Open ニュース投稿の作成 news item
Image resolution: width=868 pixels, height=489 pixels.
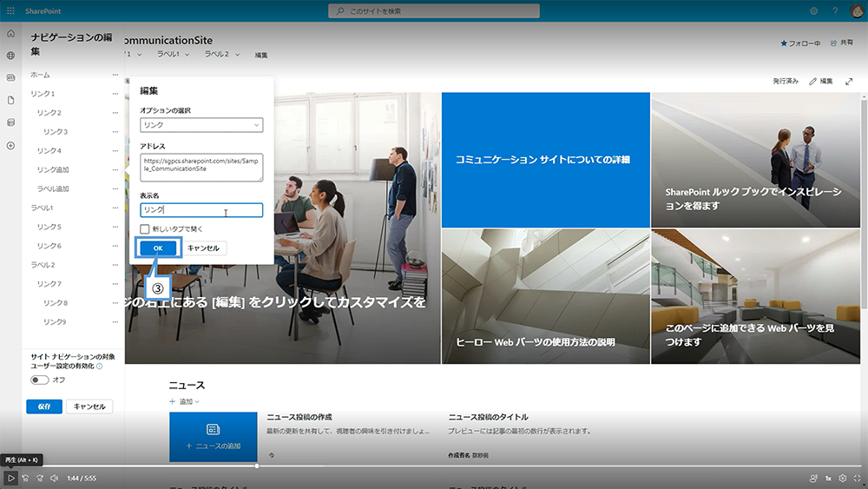point(299,417)
